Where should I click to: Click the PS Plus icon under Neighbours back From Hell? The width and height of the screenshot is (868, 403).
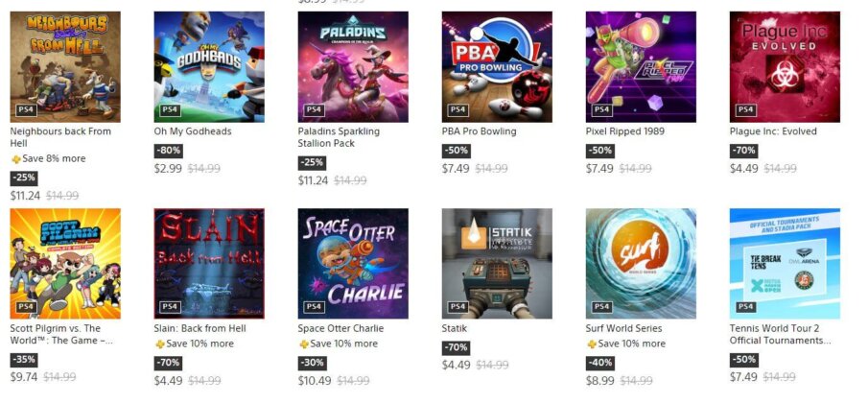coord(16,159)
